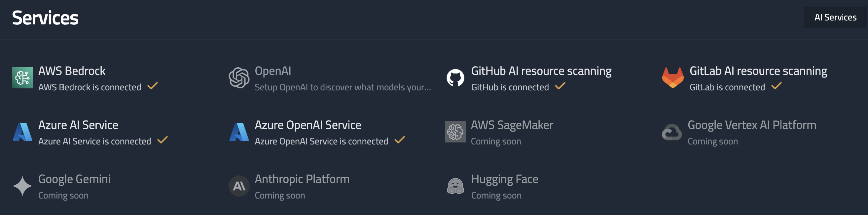Click the Azure OpenAI Service logo
868x215 pixels.
coord(239,132)
